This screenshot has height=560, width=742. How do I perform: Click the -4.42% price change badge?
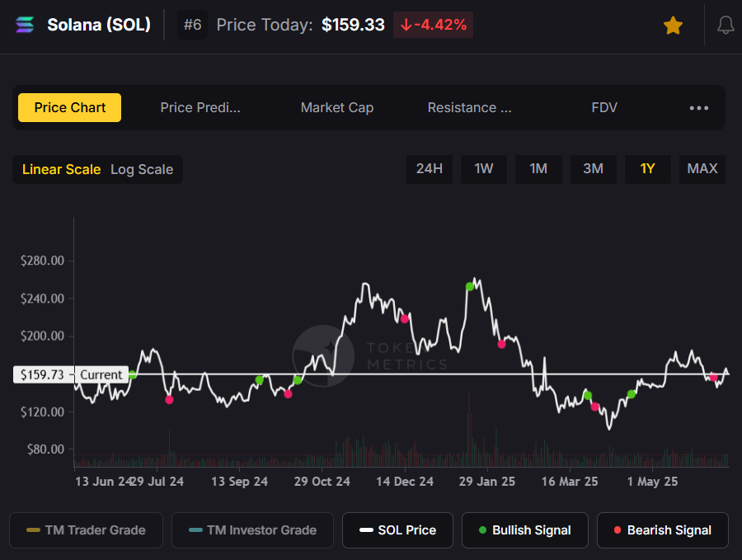[x=433, y=25]
